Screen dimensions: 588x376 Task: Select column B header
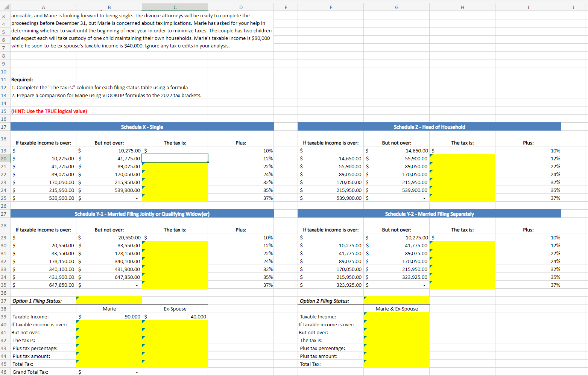[109, 7]
